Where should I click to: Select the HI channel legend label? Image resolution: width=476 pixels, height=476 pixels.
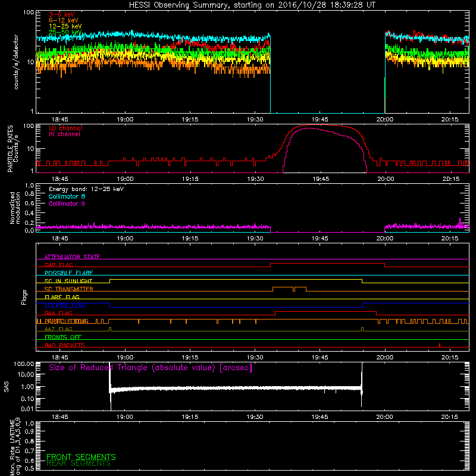coord(64,134)
